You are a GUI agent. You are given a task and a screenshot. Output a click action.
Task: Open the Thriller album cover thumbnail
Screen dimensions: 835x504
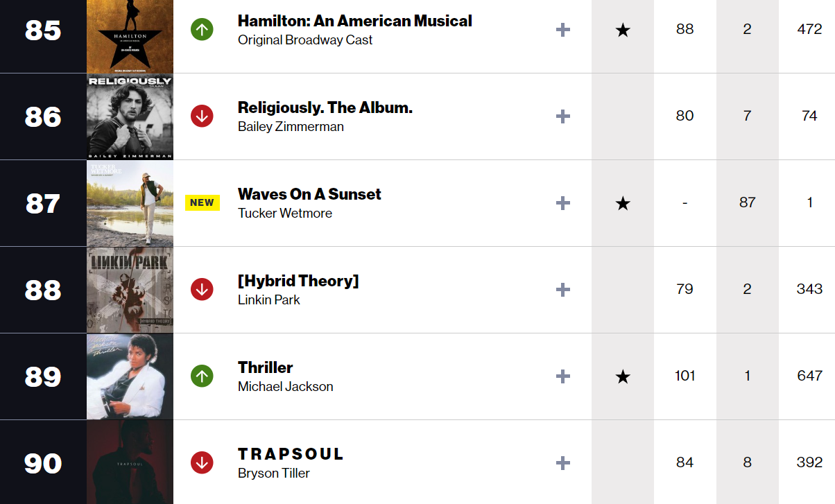pyautogui.click(x=130, y=376)
